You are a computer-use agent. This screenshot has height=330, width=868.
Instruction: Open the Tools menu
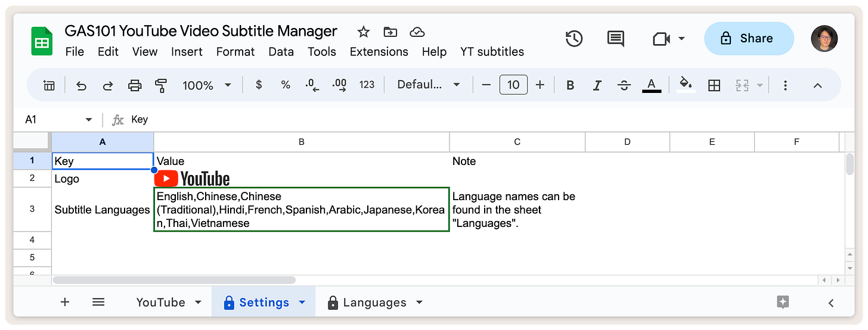pyautogui.click(x=322, y=52)
